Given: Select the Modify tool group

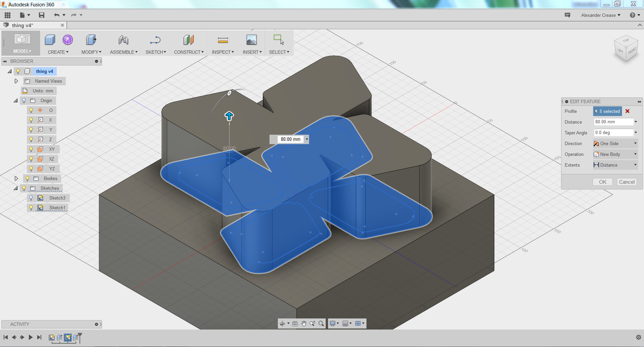Looking at the screenshot, I should tap(91, 52).
